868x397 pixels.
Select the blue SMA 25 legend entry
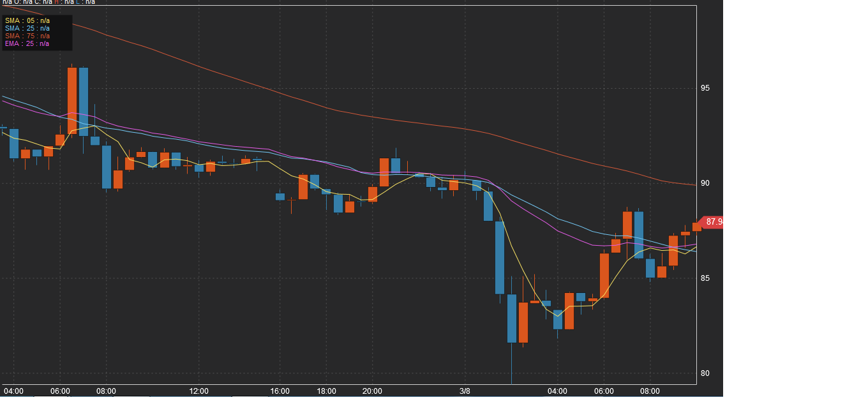27,29
